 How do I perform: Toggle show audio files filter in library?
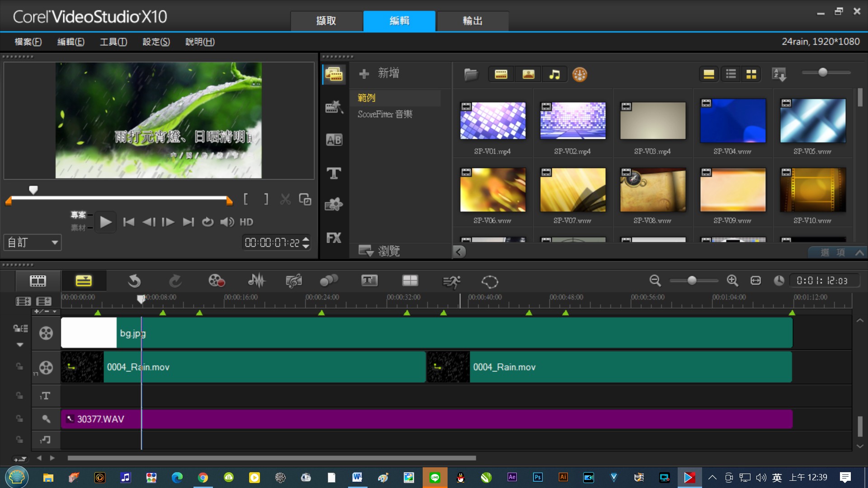(554, 74)
